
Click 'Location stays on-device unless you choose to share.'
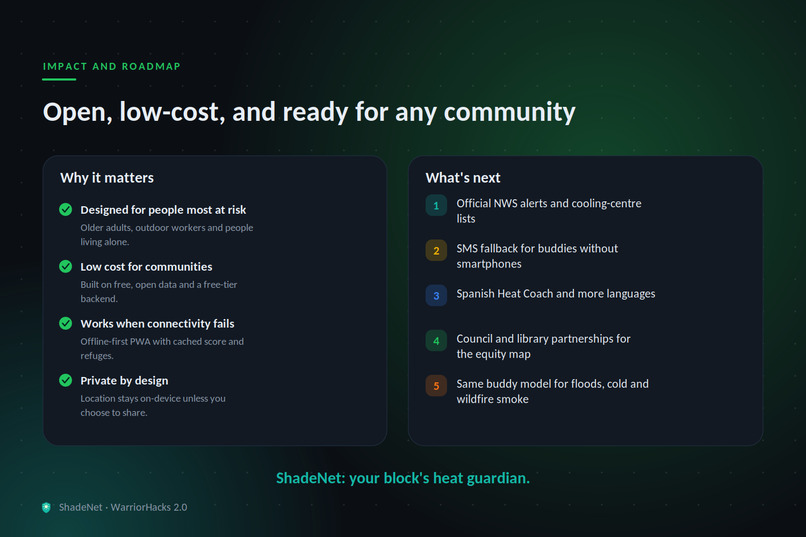153,405
